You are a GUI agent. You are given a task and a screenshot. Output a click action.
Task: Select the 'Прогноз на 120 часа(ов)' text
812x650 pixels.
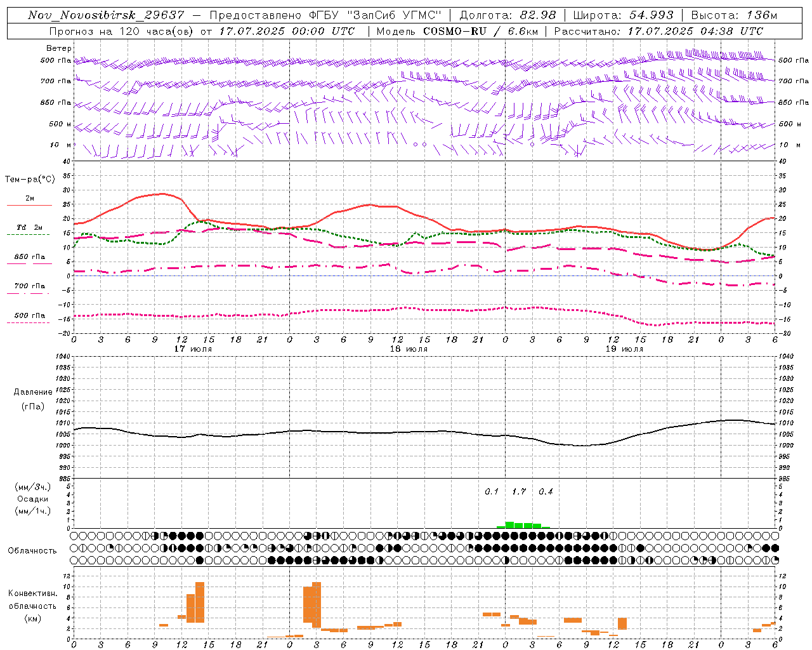tap(122, 31)
